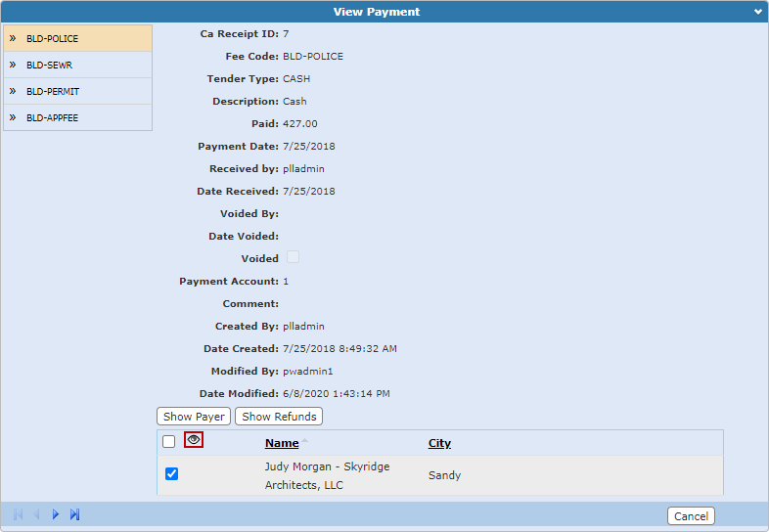This screenshot has height=532, width=769.
Task: Click the Date Received value 7/25/2018
Action: click(309, 192)
